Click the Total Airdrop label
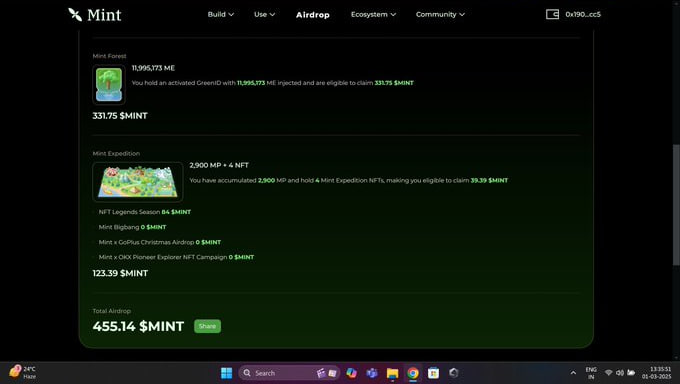 [111, 311]
